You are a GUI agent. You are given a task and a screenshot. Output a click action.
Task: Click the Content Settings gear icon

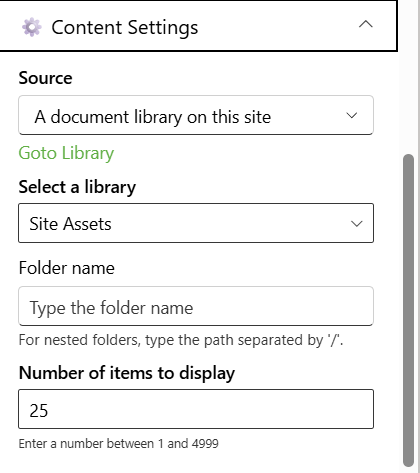[x=32, y=27]
